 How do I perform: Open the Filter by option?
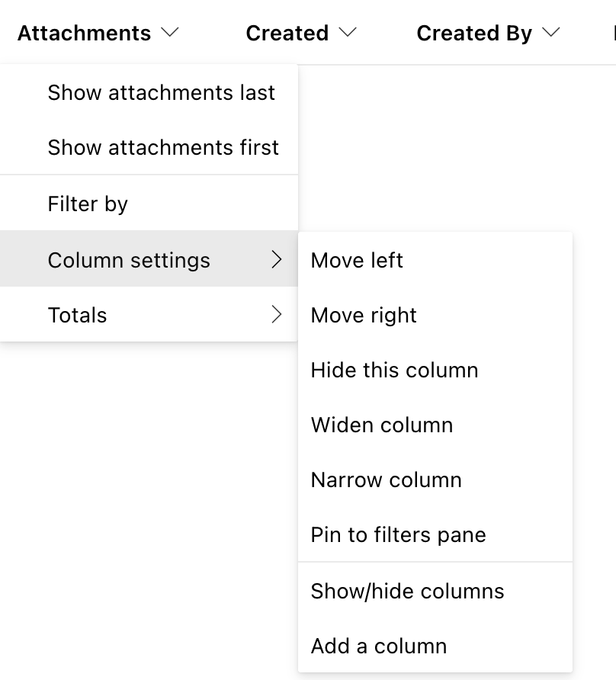click(88, 204)
